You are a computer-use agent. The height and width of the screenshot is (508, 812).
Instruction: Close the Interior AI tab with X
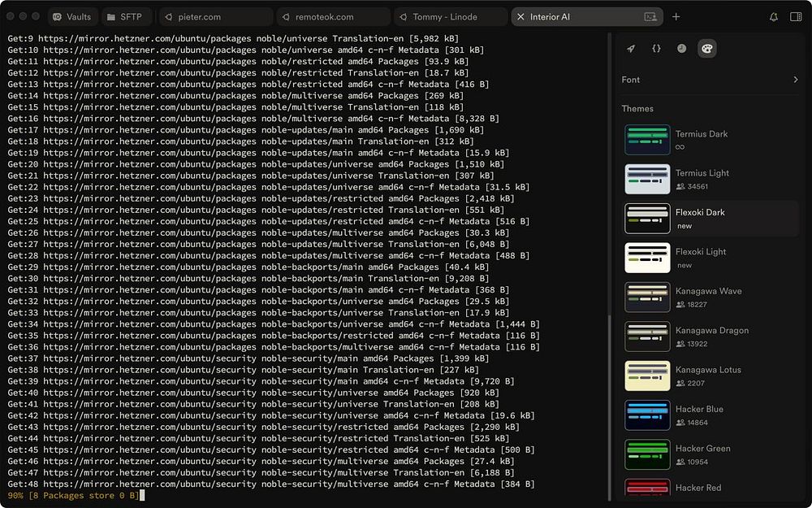pyautogui.click(x=521, y=16)
